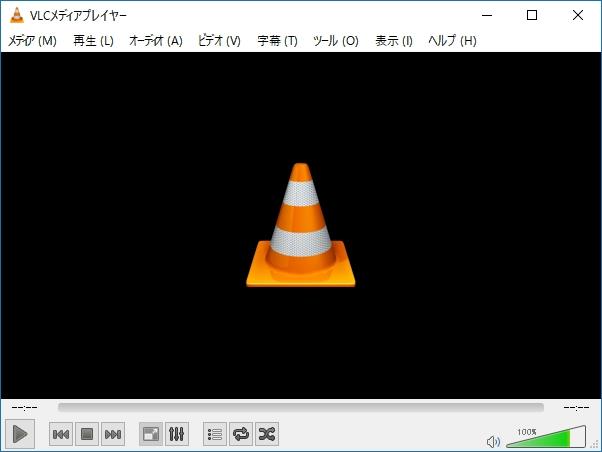This screenshot has width=602, height=452.
Task: Click the VLC cone icon in title bar
Action: click(x=17, y=15)
